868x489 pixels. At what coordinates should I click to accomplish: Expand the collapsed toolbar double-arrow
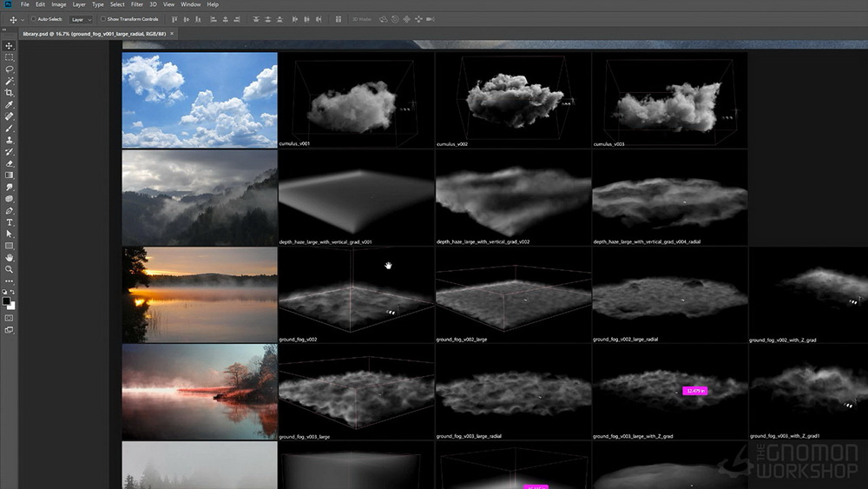(4, 30)
